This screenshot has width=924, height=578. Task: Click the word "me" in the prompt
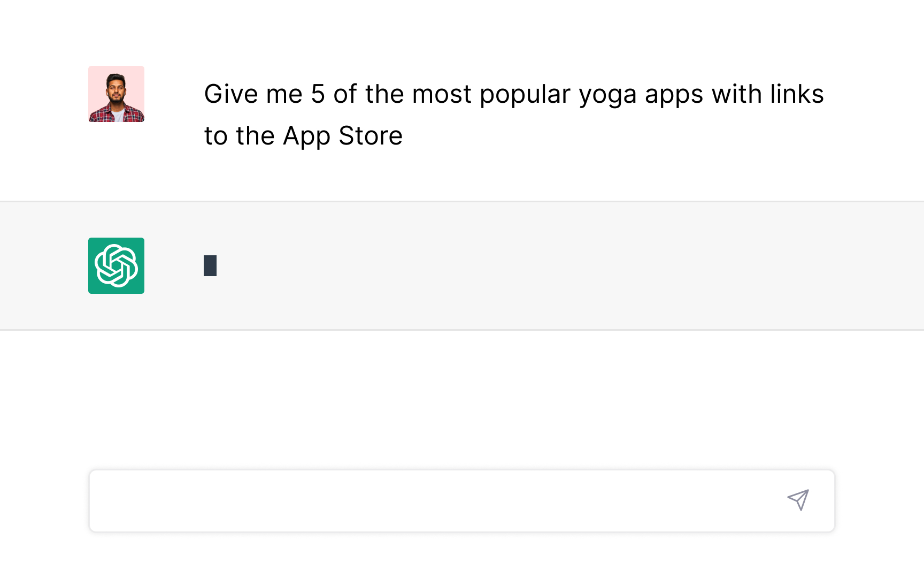click(x=284, y=94)
